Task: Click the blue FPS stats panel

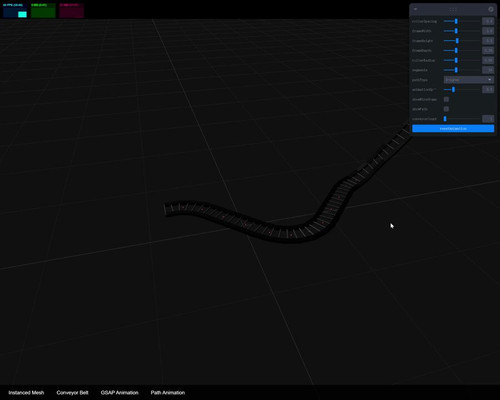Action: coord(15,10)
